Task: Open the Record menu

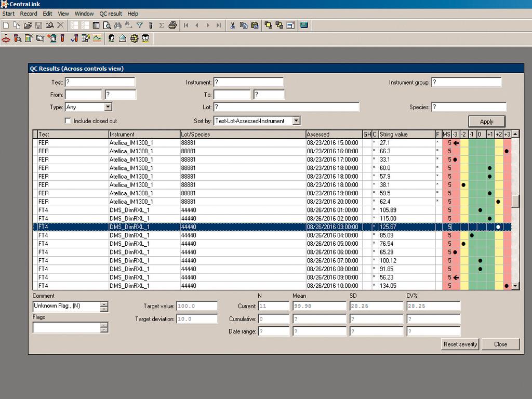Action: tap(29, 14)
